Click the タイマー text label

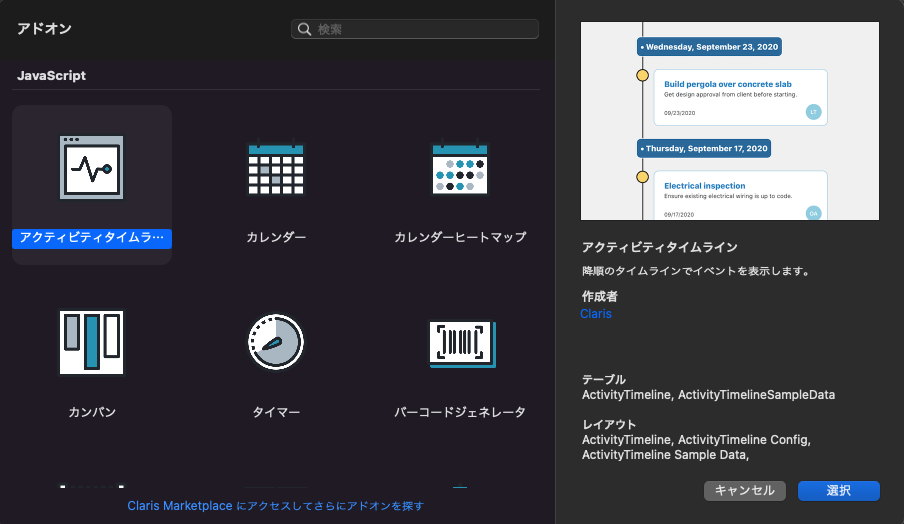point(276,412)
